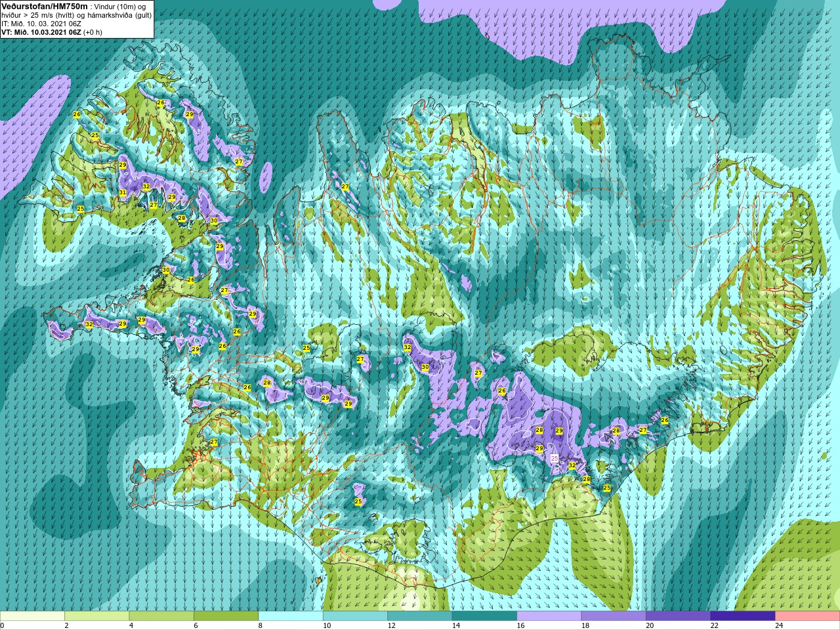Click the legend scale value 20
This screenshot has height=630, width=840.
[x=650, y=626]
